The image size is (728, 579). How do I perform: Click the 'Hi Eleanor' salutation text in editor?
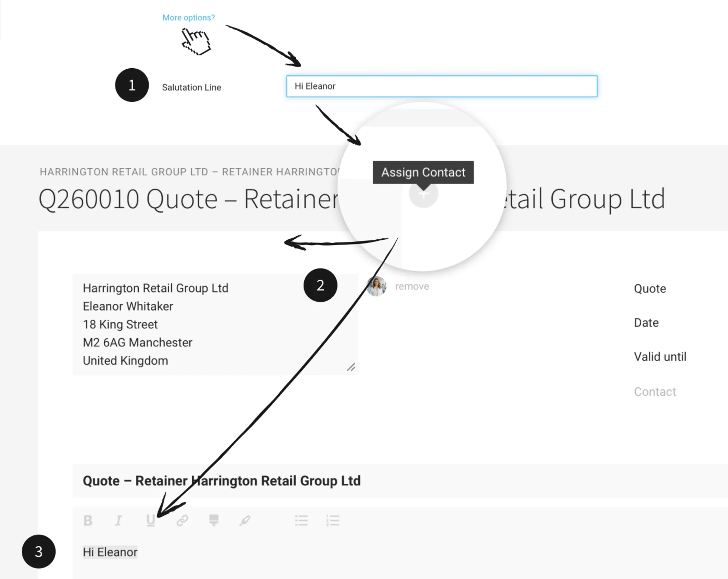tap(110, 552)
